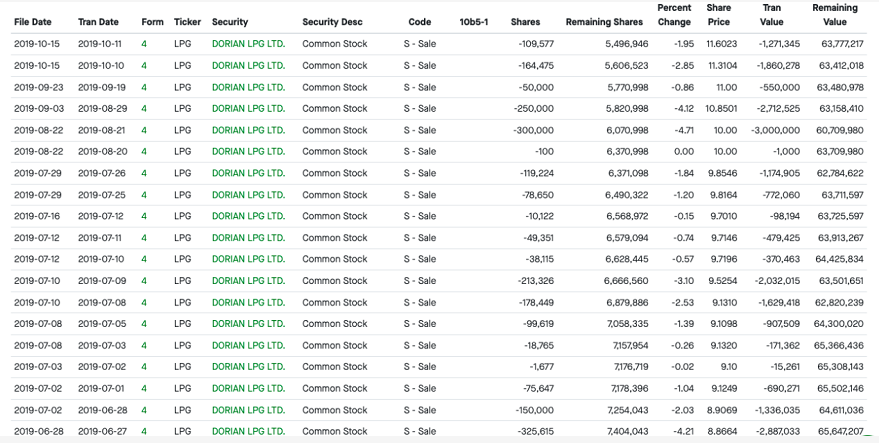The image size is (879, 443).
Task: Select share price 8.9069
Action: coord(723,410)
